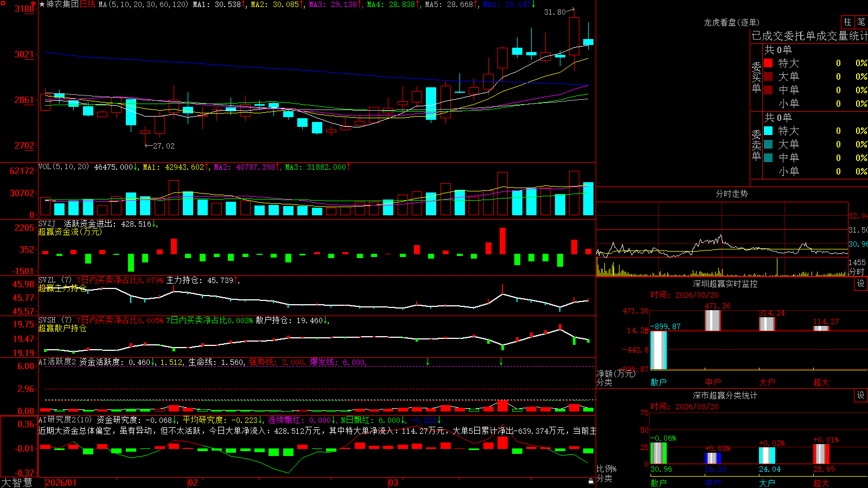The height and width of the screenshot is (488, 868).
Task: Click the 散户 bar in 实时监控 chart
Action: (x=659, y=350)
